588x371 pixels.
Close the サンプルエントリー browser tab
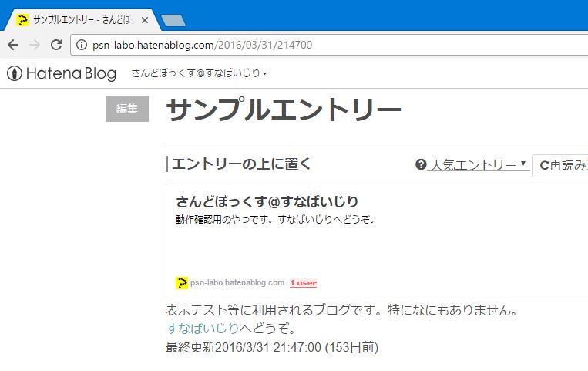point(145,20)
